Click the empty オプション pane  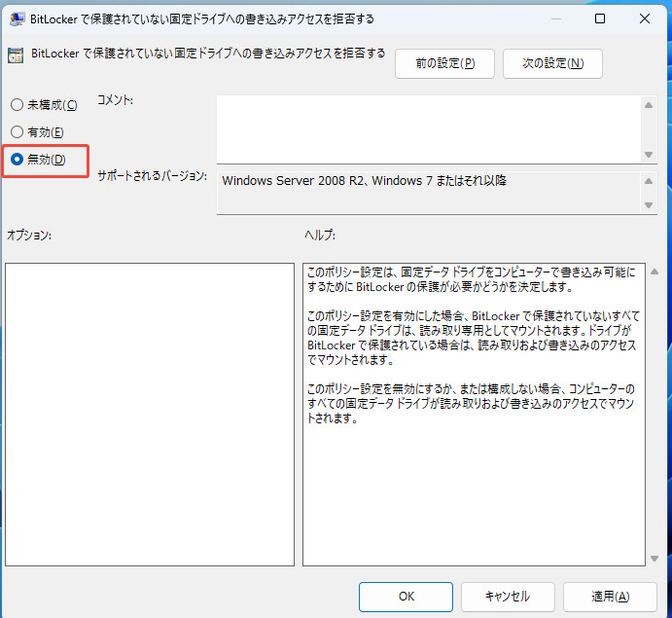pyautogui.click(x=150, y=415)
